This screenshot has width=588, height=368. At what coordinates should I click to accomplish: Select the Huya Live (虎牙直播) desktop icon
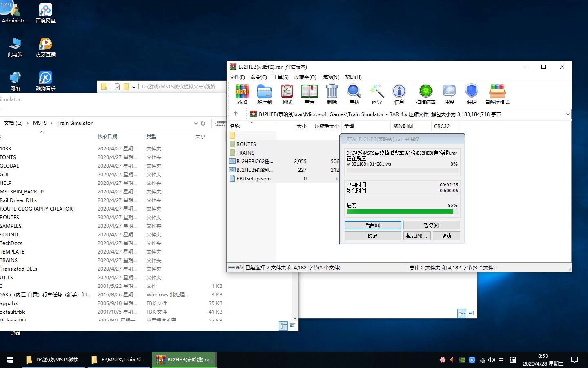tap(46, 47)
